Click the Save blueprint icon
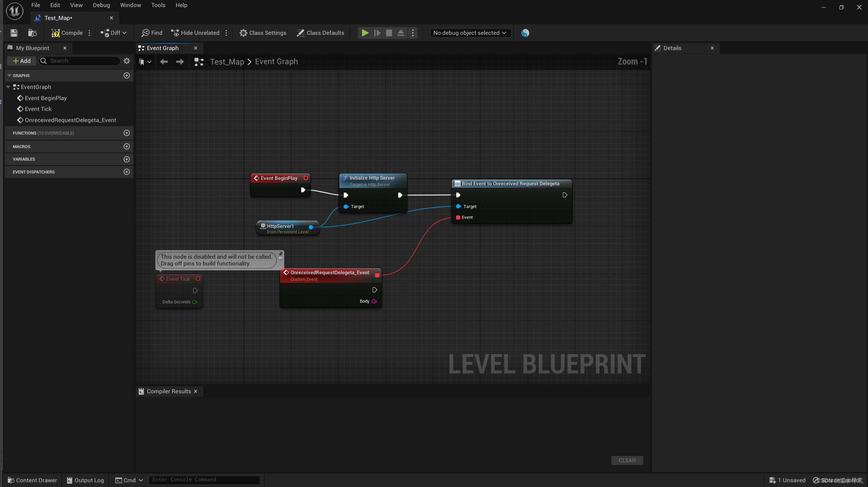 click(14, 33)
